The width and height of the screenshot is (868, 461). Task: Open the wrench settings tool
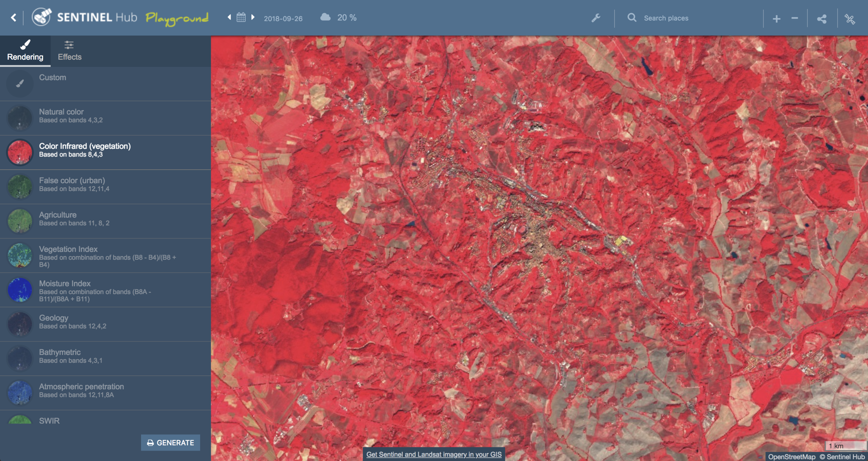[x=596, y=18]
